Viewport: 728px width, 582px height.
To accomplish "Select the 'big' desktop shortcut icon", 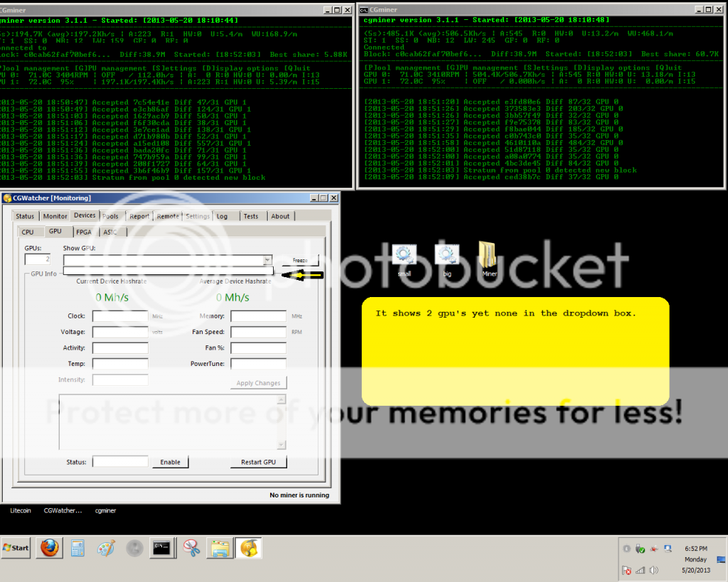I will point(446,260).
